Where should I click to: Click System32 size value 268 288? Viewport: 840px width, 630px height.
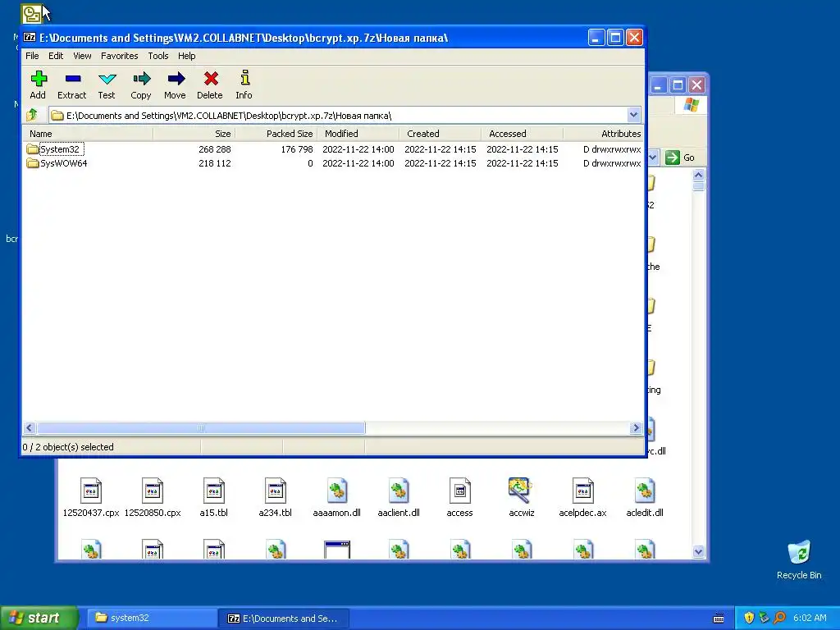tap(215, 149)
